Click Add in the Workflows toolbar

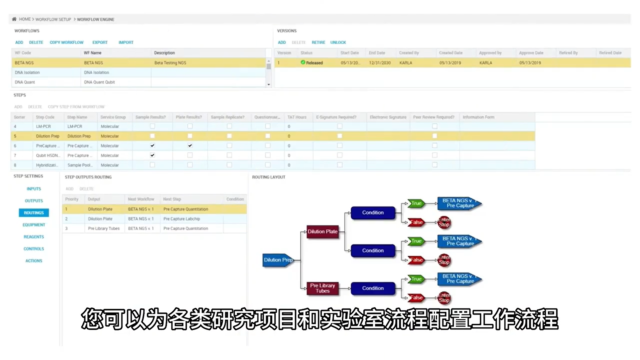(19, 42)
